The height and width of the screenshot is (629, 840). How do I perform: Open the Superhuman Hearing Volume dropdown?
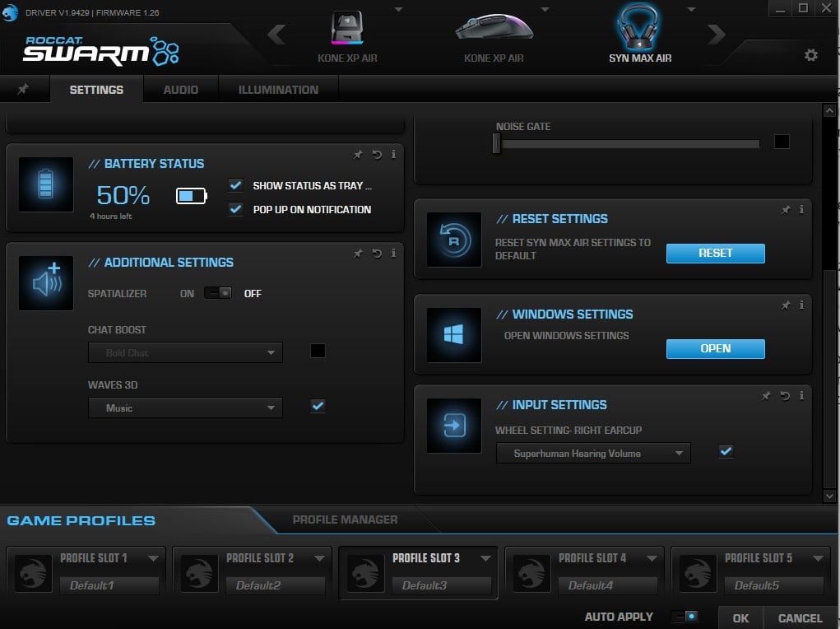click(593, 453)
